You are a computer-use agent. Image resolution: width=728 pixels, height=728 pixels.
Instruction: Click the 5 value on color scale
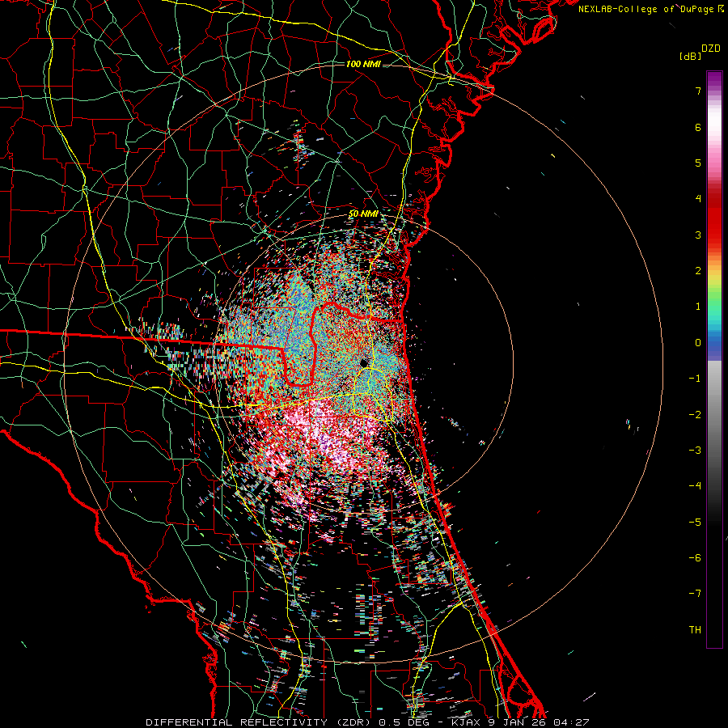[x=698, y=163]
